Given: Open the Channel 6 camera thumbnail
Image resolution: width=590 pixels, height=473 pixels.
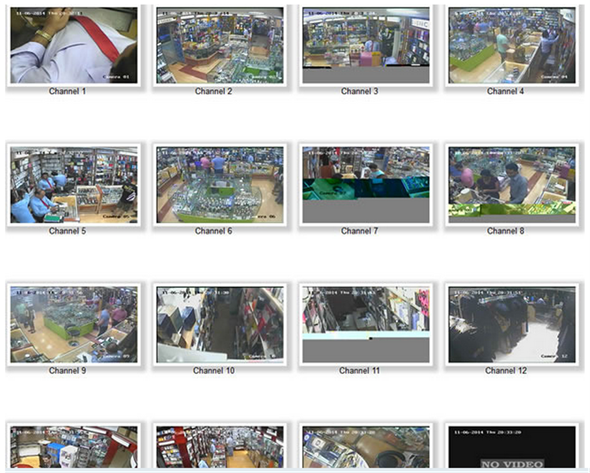Looking at the screenshot, I should coord(220,185).
